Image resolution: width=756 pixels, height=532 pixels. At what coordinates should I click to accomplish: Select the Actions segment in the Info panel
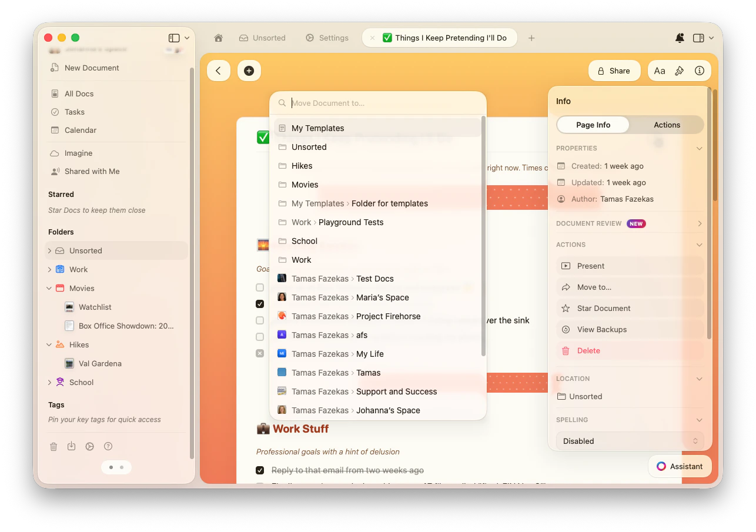(x=667, y=125)
